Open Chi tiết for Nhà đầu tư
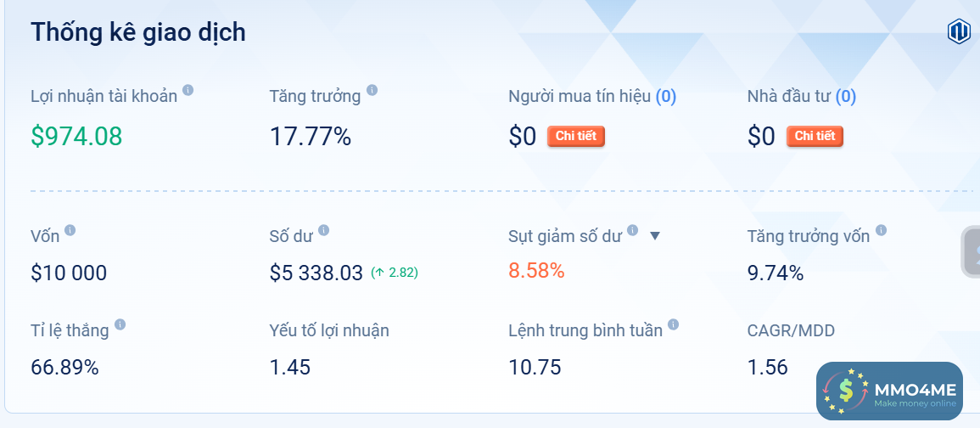The width and height of the screenshot is (980, 428). pyautogui.click(x=815, y=136)
